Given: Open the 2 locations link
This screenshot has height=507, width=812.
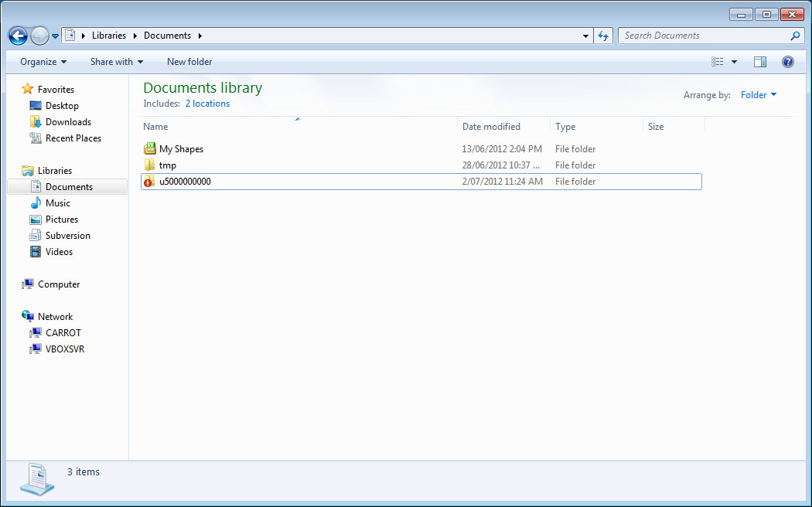Looking at the screenshot, I should tap(207, 103).
